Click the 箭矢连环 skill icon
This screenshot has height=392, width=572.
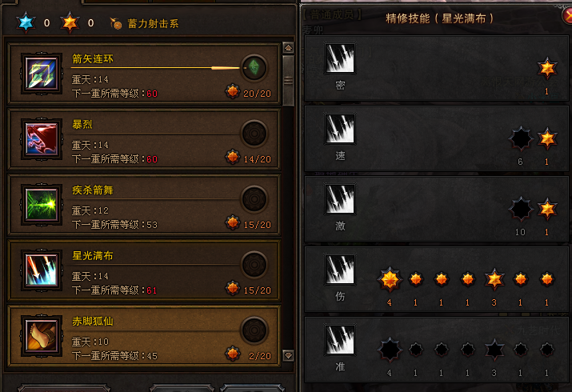(42, 74)
